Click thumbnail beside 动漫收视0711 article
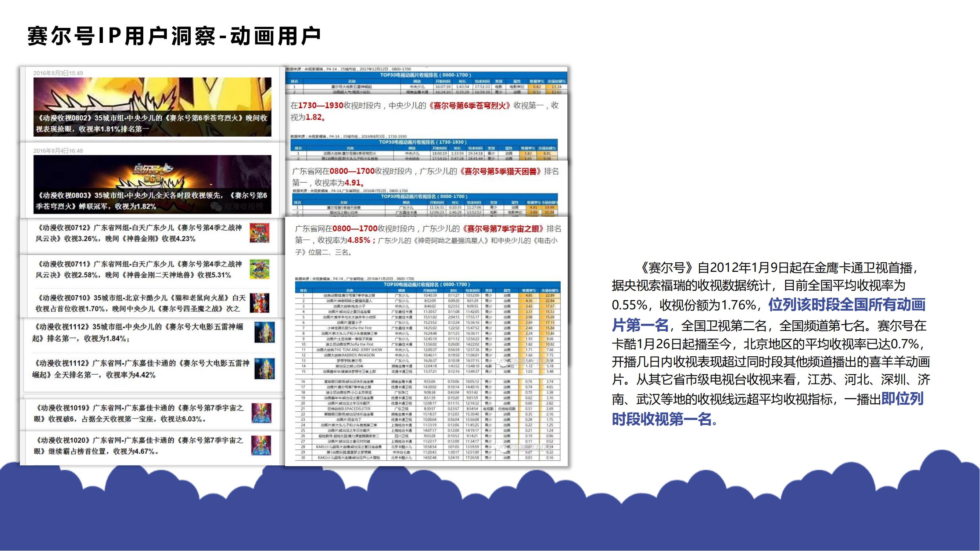The width and height of the screenshot is (980, 551). (x=259, y=269)
